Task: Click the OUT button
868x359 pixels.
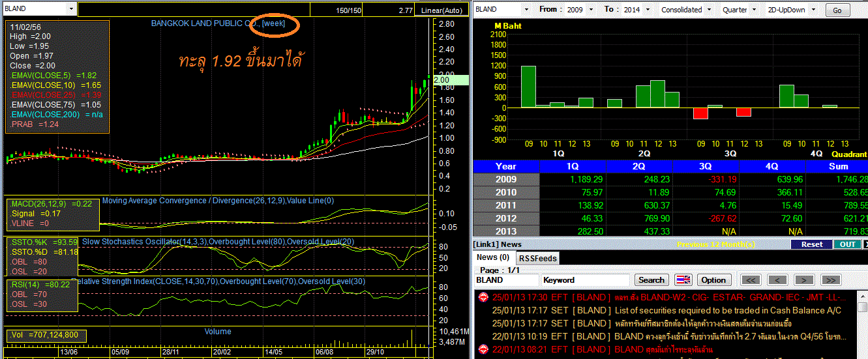Action: tap(847, 244)
